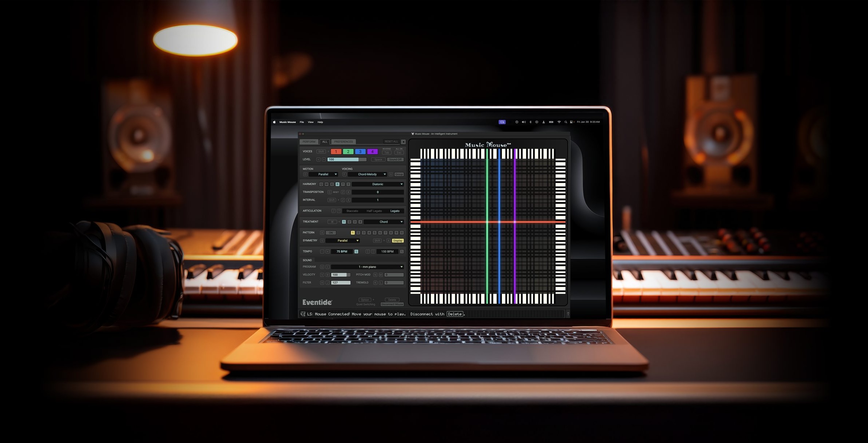Image resolution: width=868 pixels, height=443 pixels.
Task: Click the blue tempo sync icon beside 75 BPM
Action: pyautogui.click(x=356, y=252)
